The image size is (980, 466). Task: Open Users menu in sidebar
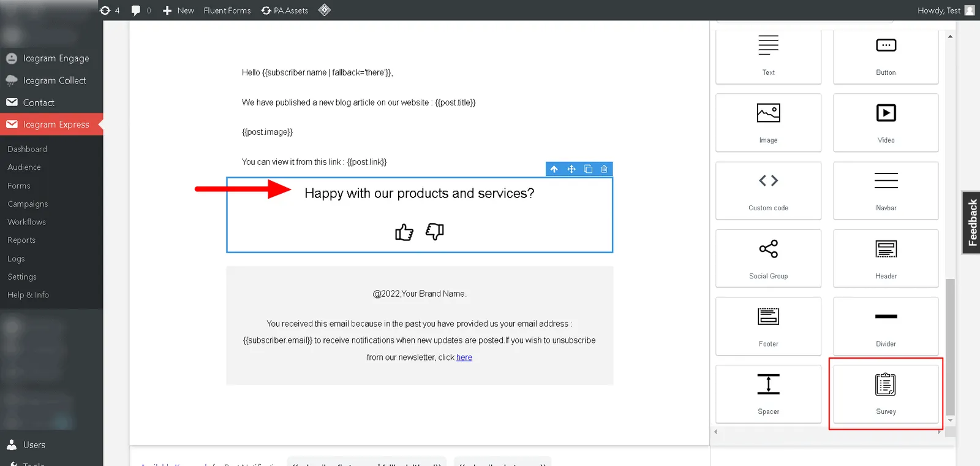51,445
